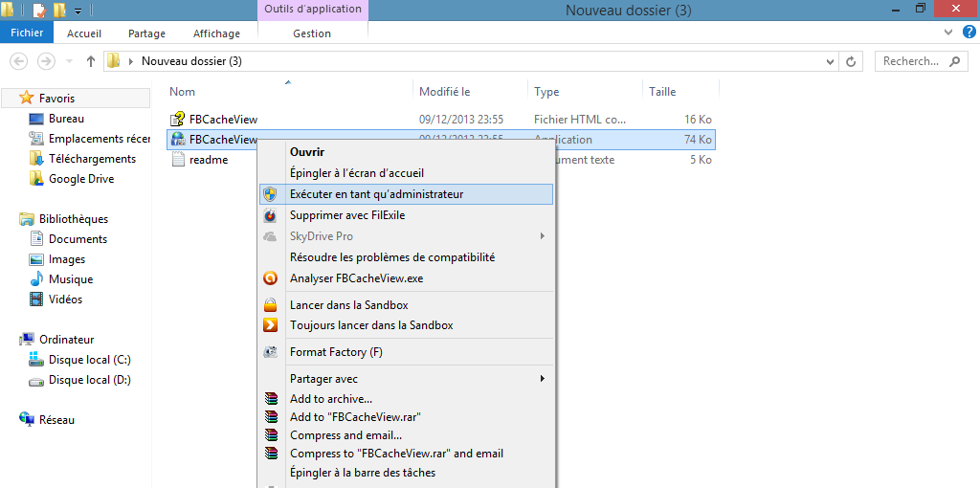The width and height of the screenshot is (980, 488).
Task: Select Bureau in the Favoris list
Action: (x=66, y=119)
